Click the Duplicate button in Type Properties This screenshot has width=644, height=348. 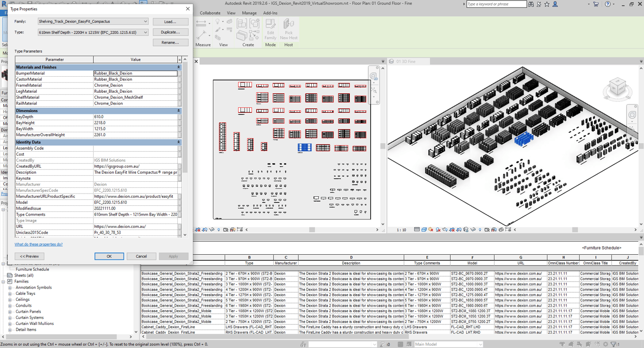[170, 32]
